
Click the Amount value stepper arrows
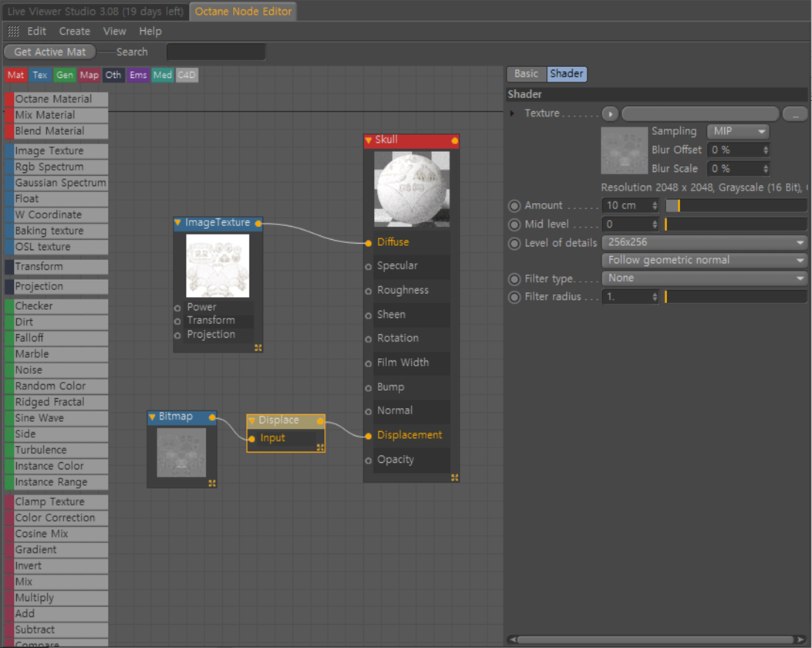[655, 206]
